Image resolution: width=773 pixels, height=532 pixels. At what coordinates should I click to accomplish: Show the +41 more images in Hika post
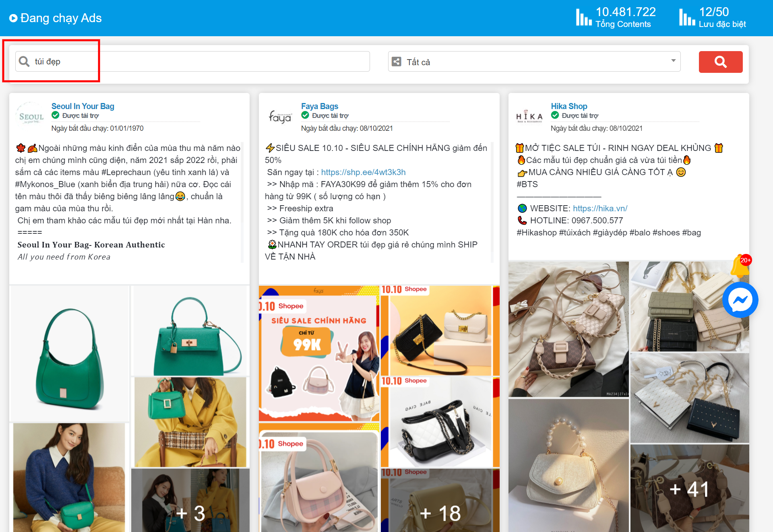click(x=690, y=488)
